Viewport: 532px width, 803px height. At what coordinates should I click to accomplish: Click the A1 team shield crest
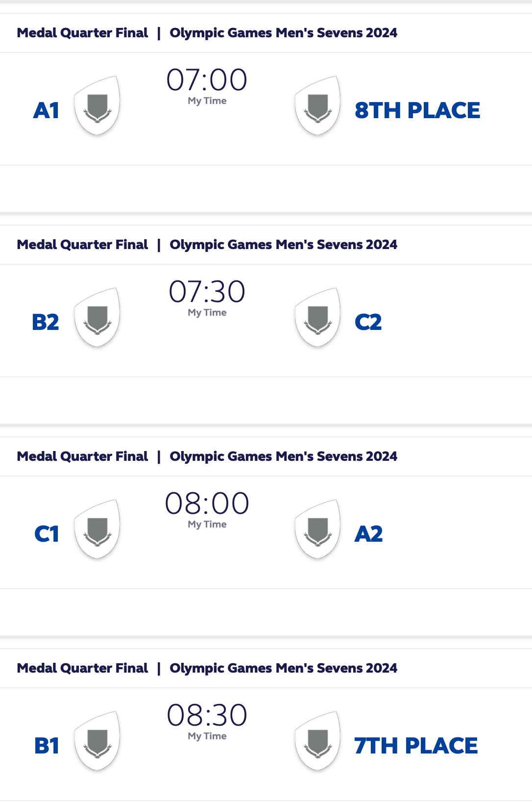97,105
